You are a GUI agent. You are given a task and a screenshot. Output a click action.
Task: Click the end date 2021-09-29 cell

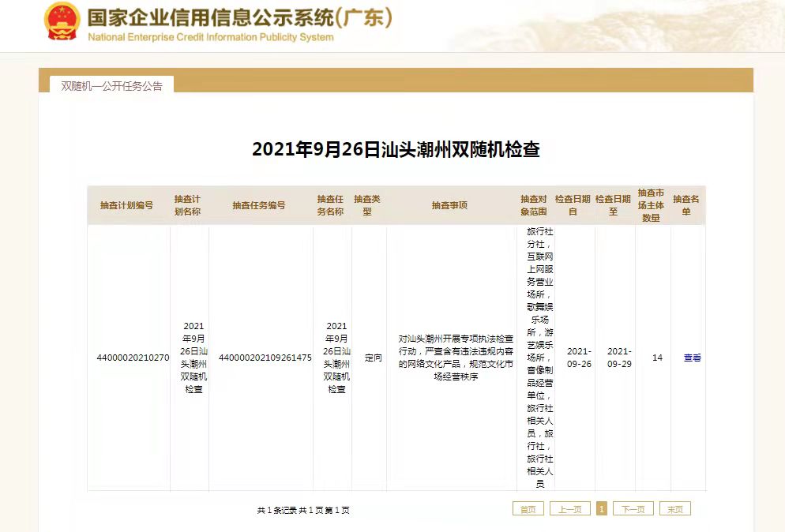pyautogui.click(x=619, y=358)
